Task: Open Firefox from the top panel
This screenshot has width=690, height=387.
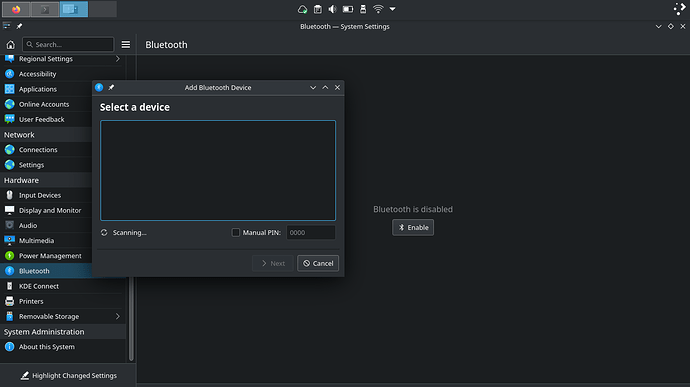Action: 16,9
